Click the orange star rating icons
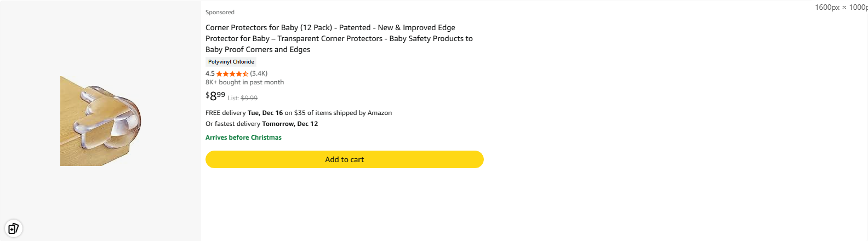The image size is (868, 241). coord(232,73)
